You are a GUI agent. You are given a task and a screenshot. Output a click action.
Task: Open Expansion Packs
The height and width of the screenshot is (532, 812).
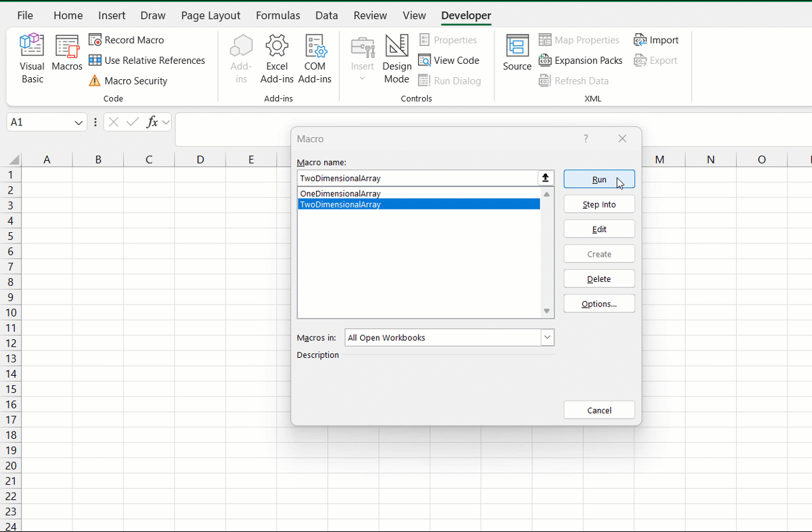coord(580,61)
